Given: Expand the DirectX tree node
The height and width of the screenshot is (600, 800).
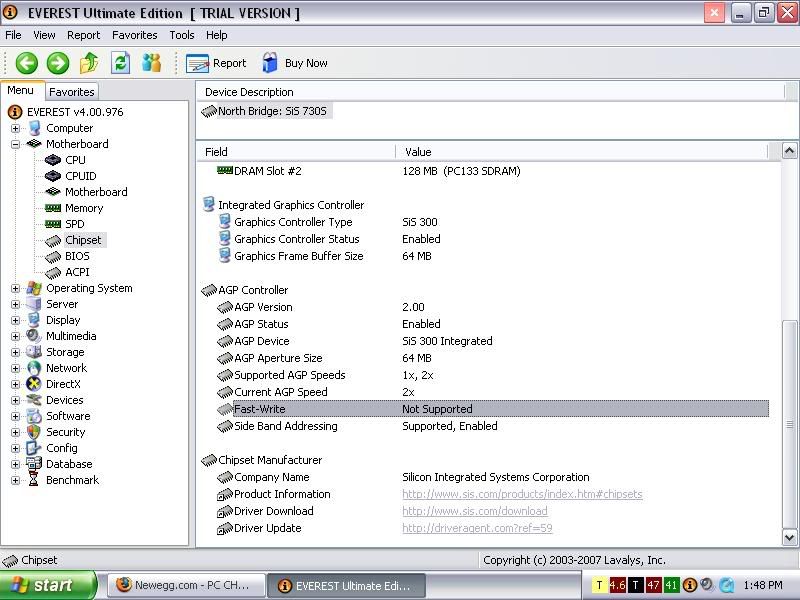Looking at the screenshot, I should pos(15,384).
